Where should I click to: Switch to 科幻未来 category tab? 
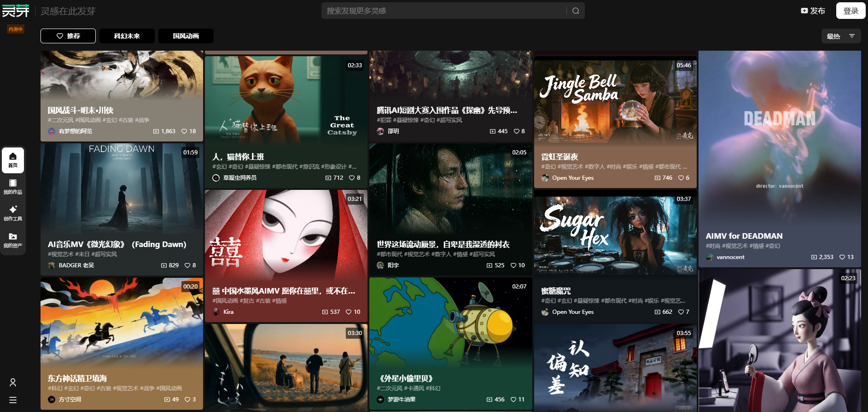click(x=127, y=36)
